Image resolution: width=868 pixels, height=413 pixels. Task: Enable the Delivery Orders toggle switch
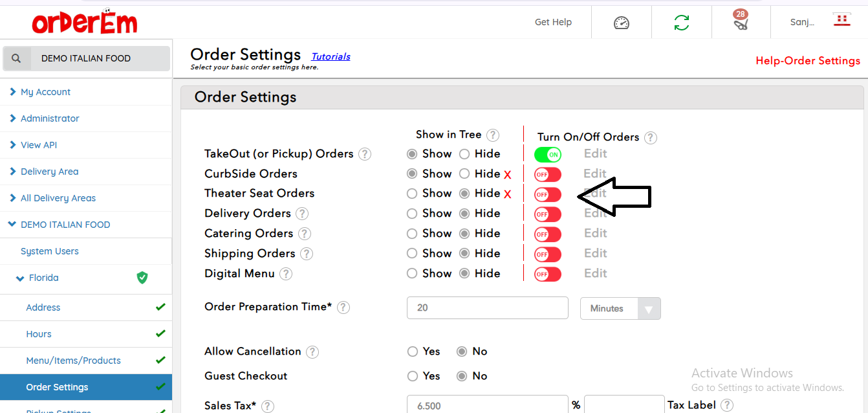tap(547, 214)
